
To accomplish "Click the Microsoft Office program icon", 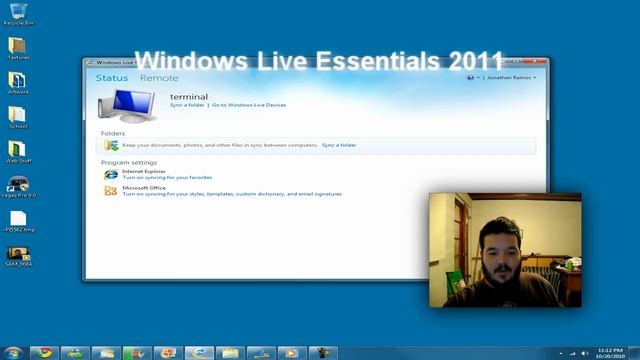I will click(111, 191).
